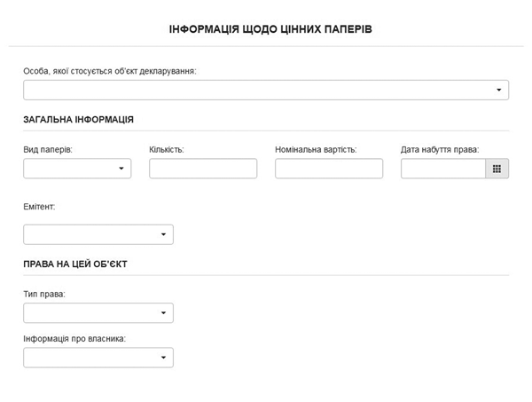532x402 pixels.
Task: Click the 'ЗАГАЛЬНА ІНФОРМАЦІЯ' section heading
Action: 78,119
